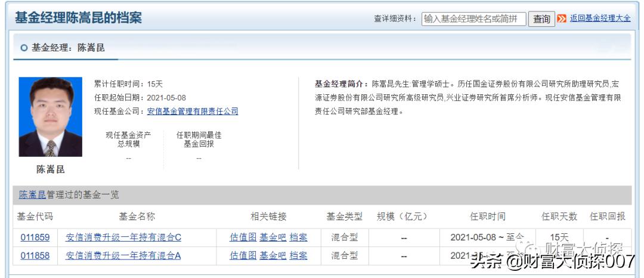Open 基金吧 for fund 011859
This screenshot has height=278, width=644.
(x=273, y=237)
